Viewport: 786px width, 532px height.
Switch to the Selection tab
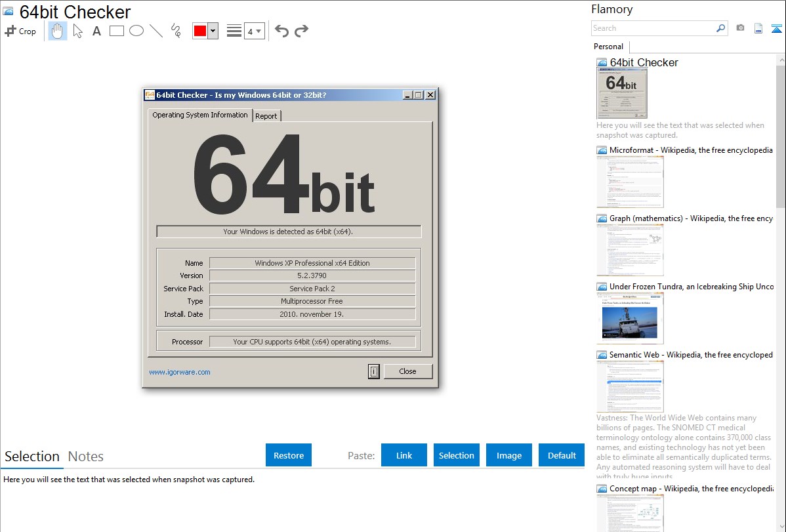[x=32, y=457]
